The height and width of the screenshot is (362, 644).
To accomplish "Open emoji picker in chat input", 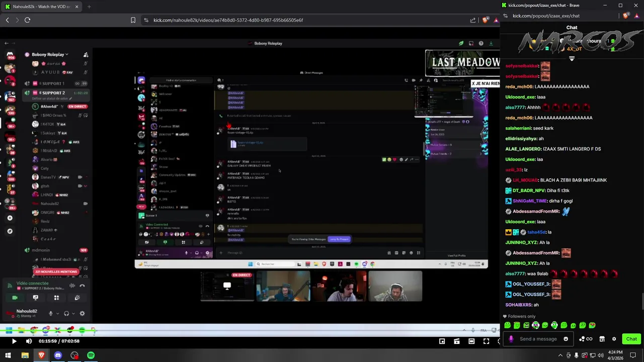I will [x=566, y=339].
